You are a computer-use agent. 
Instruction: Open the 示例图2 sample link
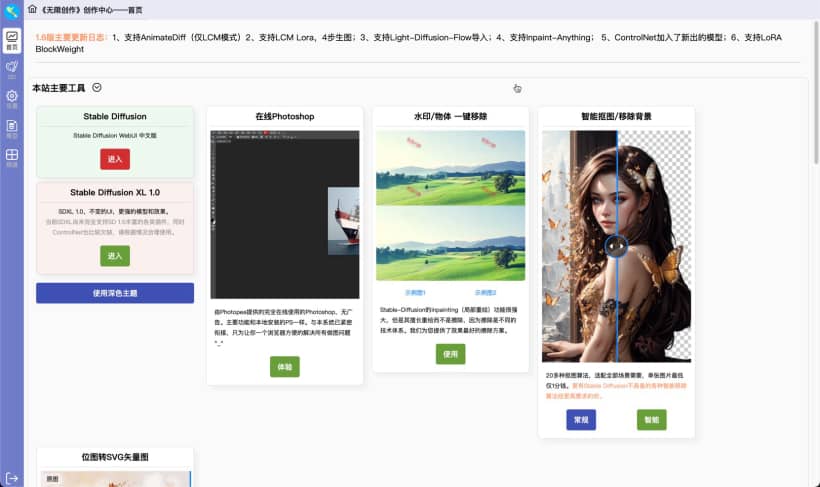coord(485,292)
